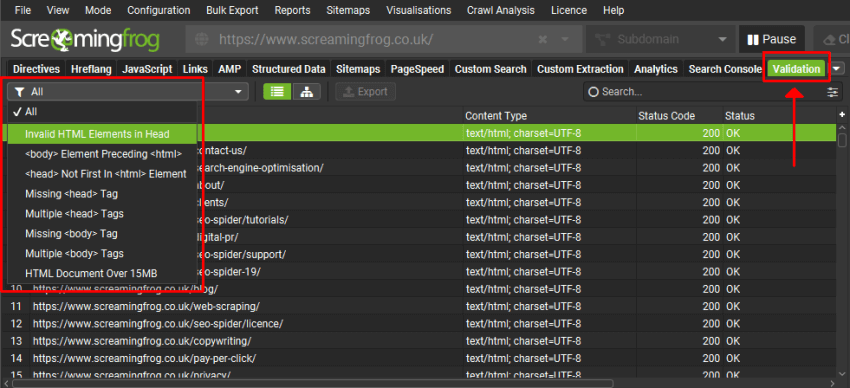Select the Validation tab
Image resolution: width=850 pixels, height=388 pixels.
(x=796, y=69)
